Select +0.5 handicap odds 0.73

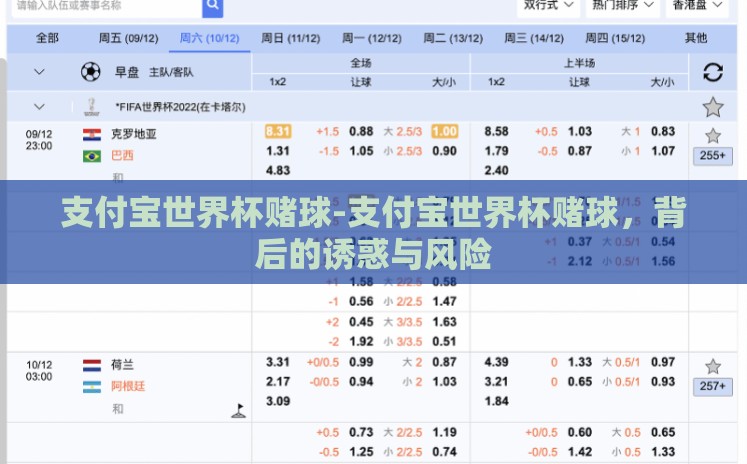[x=361, y=433]
